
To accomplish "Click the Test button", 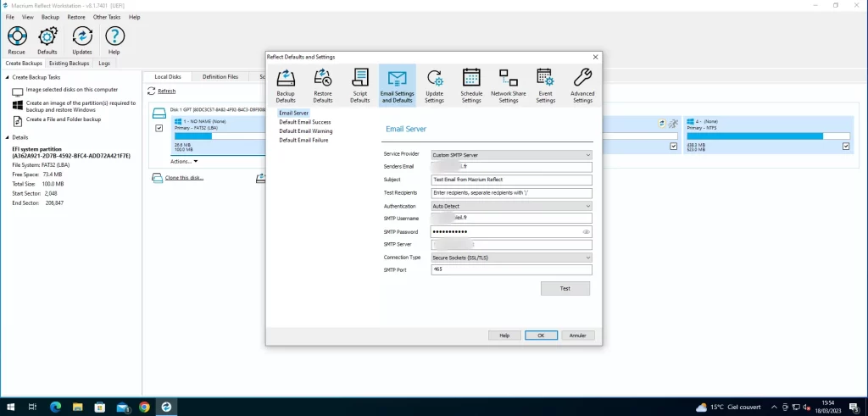I will 565,288.
